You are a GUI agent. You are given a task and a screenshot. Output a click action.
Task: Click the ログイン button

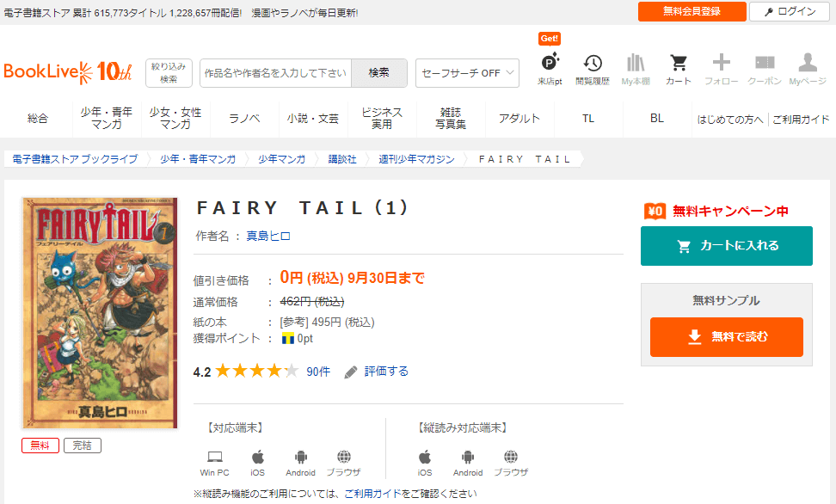click(789, 11)
